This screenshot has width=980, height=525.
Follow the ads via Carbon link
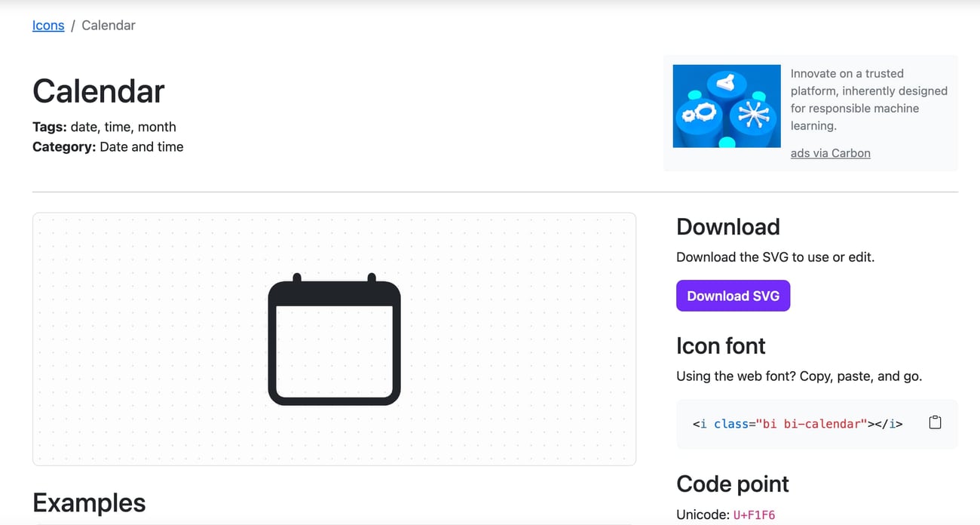(x=830, y=152)
